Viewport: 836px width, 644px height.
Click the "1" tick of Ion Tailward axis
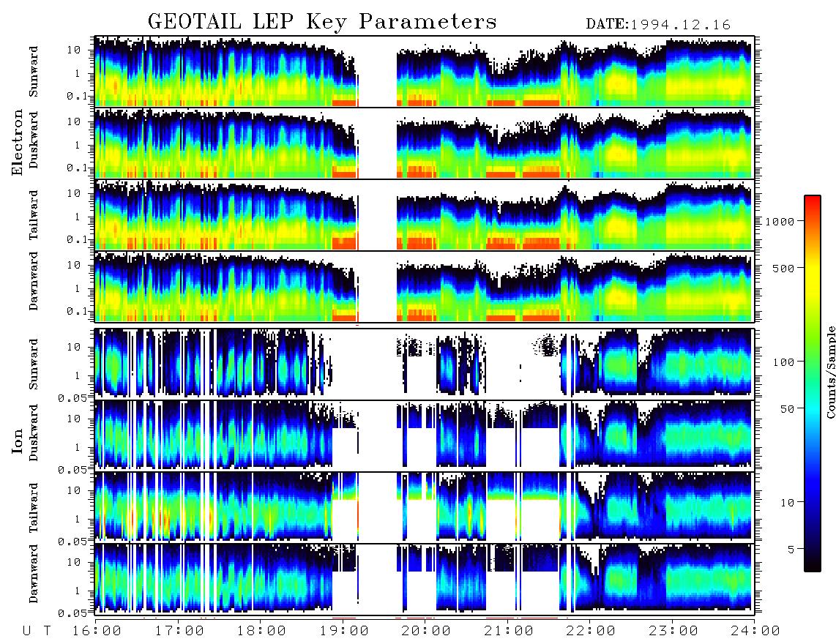pos(78,519)
